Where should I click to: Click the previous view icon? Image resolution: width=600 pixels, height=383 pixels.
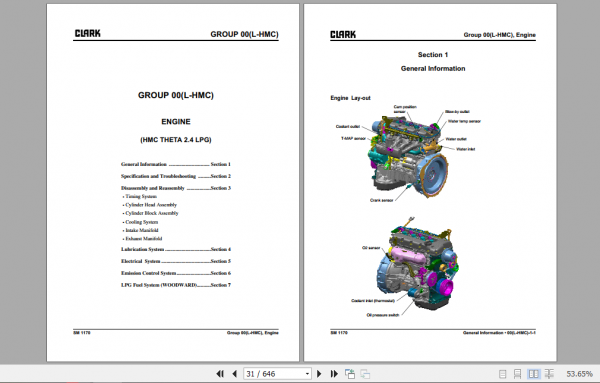point(350,374)
